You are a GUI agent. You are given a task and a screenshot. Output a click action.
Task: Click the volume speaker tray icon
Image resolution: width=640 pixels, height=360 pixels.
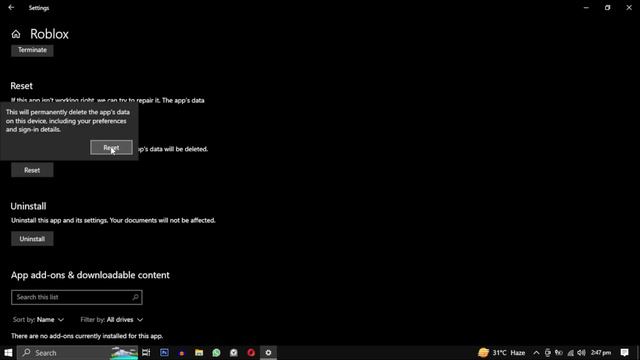(x=582, y=353)
